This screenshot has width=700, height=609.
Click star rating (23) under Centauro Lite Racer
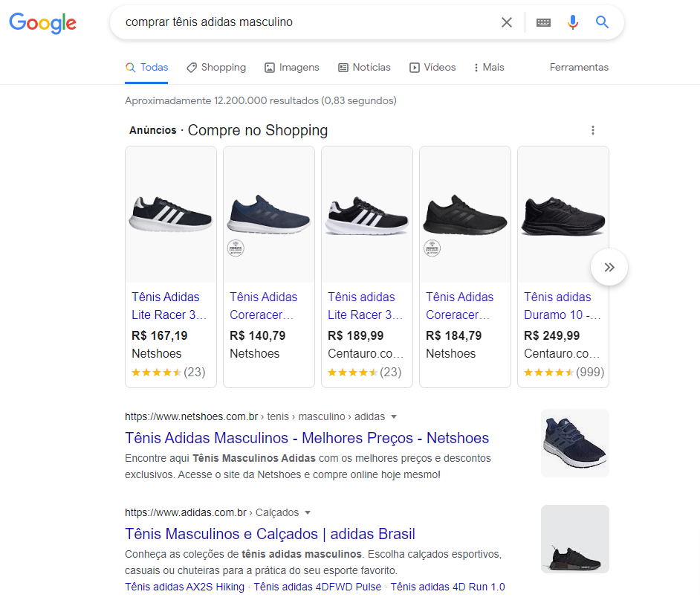pyautogui.click(x=364, y=373)
